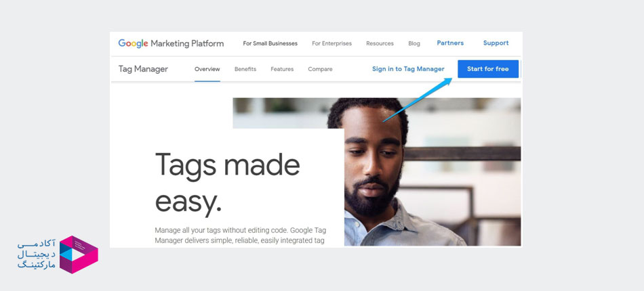Switch to the Benefits tab
The height and width of the screenshot is (291, 644).
(245, 69)
